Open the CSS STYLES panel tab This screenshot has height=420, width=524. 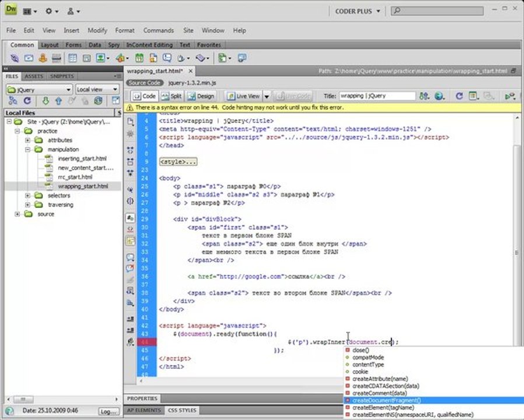point(182,410)
